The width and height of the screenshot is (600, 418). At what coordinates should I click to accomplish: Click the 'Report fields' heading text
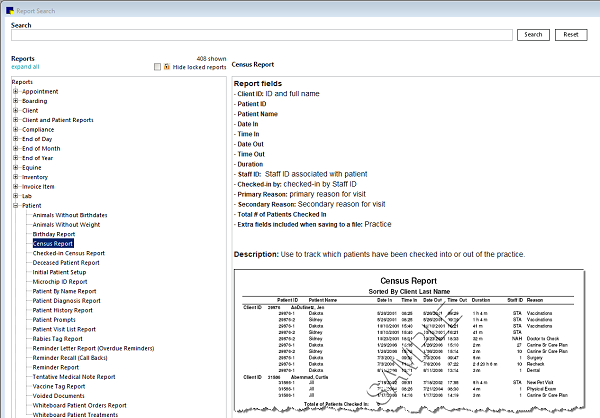(x=258, y=83)
